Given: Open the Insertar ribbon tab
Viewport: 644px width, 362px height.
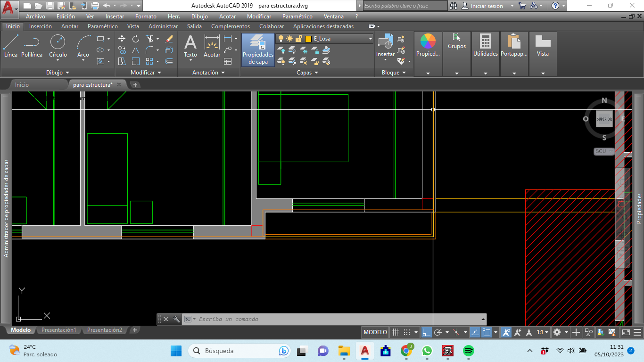Looking at the screenshot, I should click(x=40, y=26).
